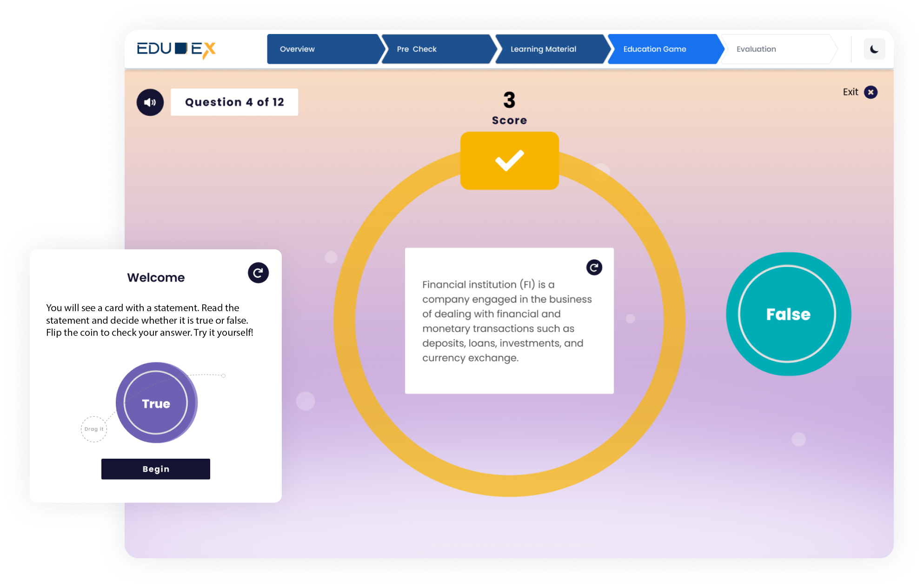
Task: Click the Question 4 of 12 label
Action: pos(235,102)
